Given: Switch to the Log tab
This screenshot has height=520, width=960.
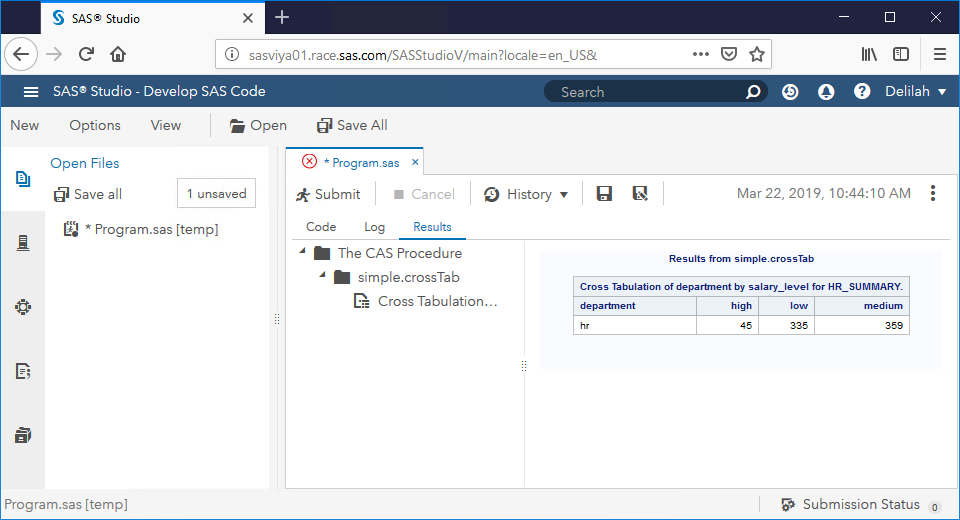Looking at the screenshot, I should [375, 227].
